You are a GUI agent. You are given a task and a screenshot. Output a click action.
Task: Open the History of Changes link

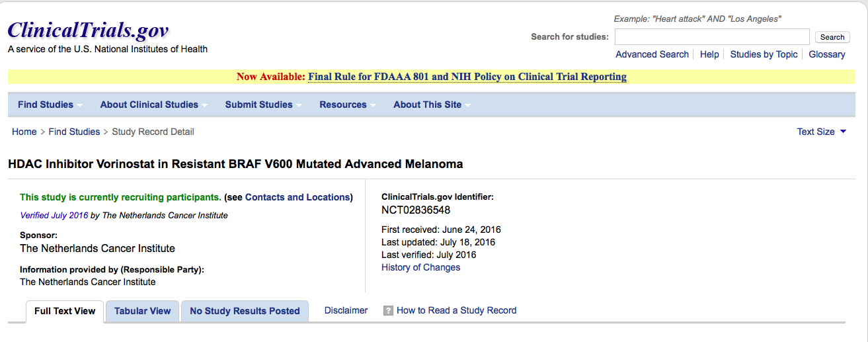(420, 267)
